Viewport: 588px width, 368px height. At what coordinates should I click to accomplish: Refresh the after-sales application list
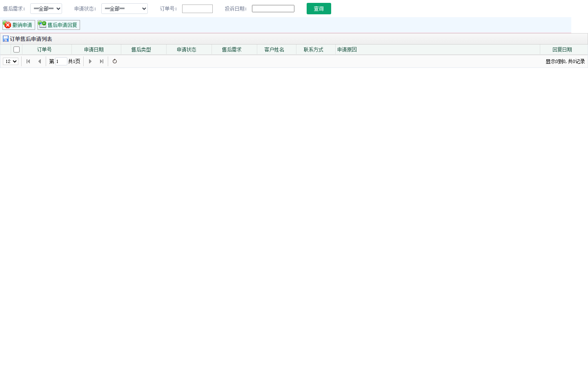click(x=115, y=61)
